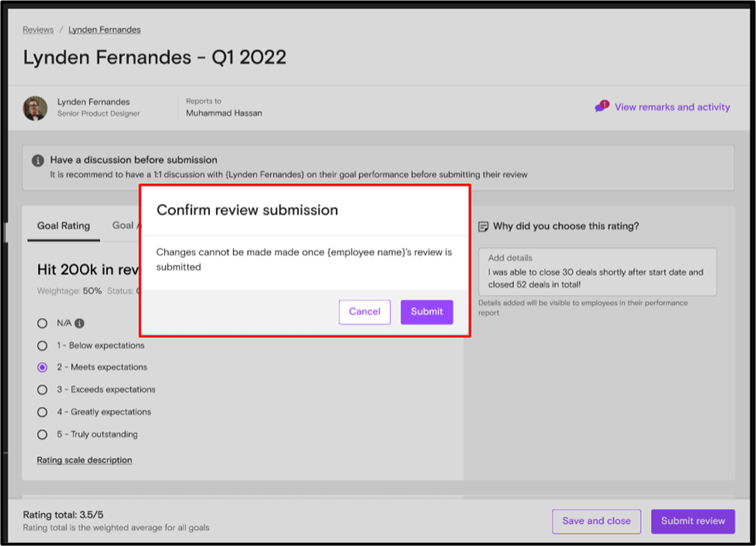Go to Reviews breadcrumb link

[x=38, y=30]
